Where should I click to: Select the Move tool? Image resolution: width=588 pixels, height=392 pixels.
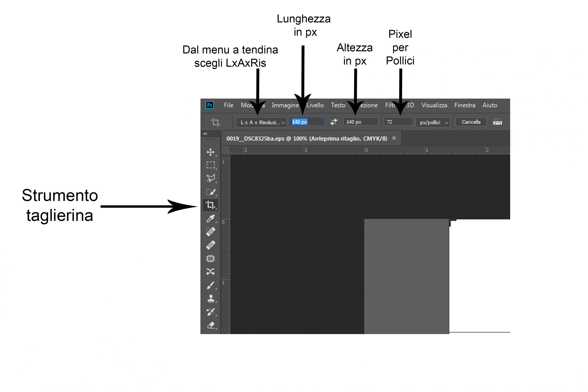pos(210,152)
